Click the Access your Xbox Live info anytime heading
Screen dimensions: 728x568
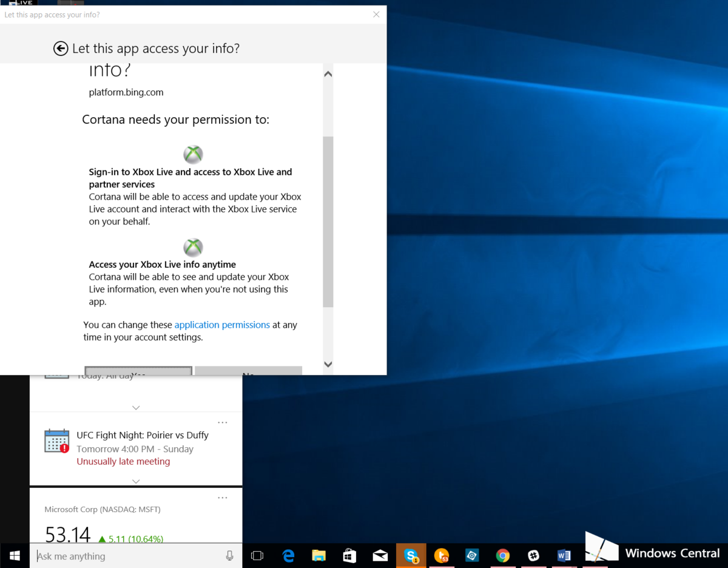(163, 265)
